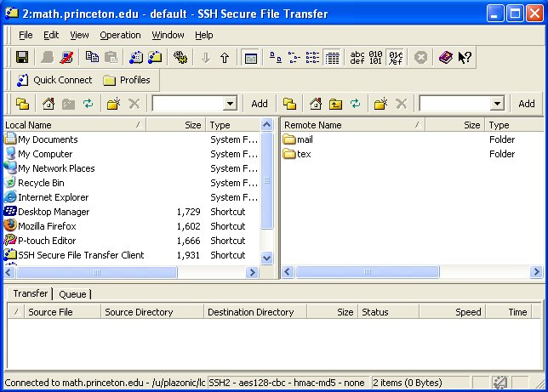Go to local Home folder icon
The width and height of the screenshot is (548, 392).
(49, 104)
